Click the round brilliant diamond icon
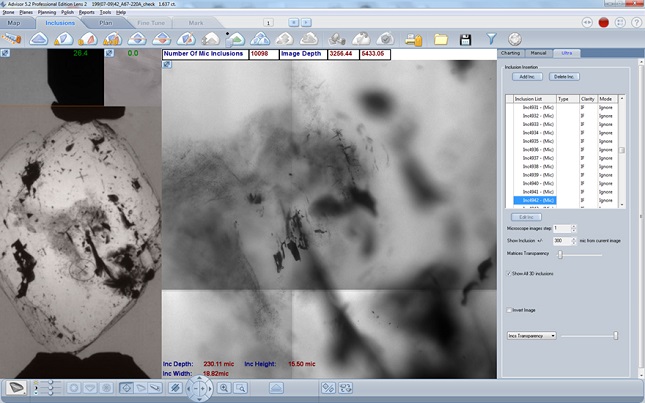Screen dimensions: 645x403 515,39
